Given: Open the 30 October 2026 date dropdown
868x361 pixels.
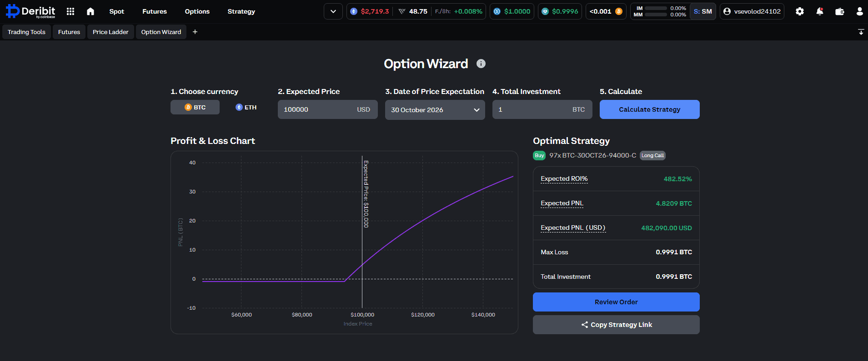Looking at the screenshot, I should [435, 110].
